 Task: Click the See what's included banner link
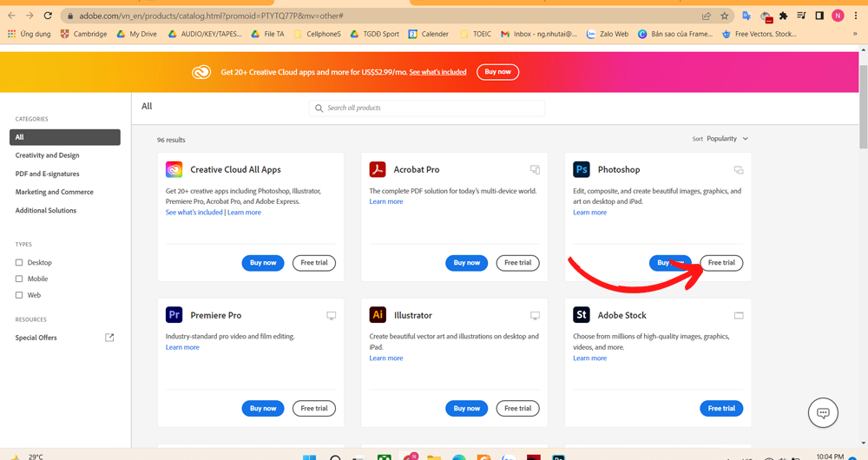[437, 72]
